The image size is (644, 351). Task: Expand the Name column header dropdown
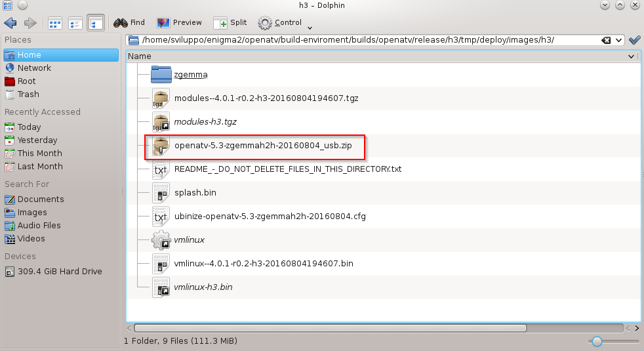coord(631,56)
